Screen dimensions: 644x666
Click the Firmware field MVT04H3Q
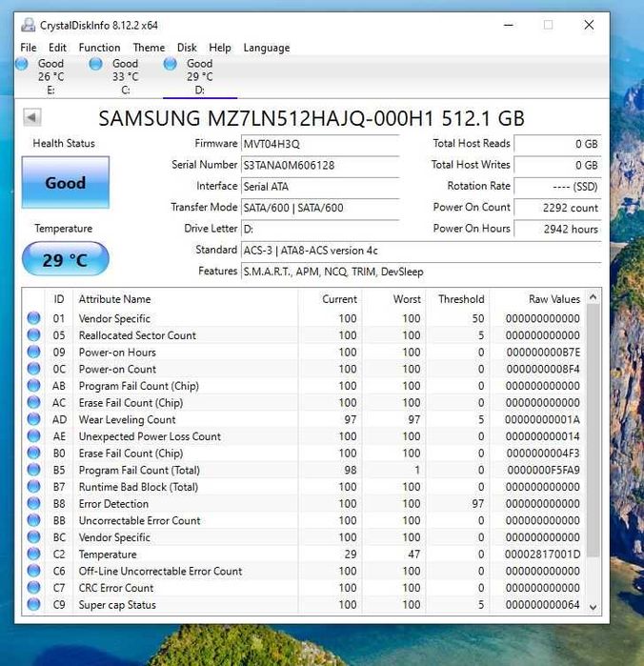pyautogui.click(x=320, y=144)
